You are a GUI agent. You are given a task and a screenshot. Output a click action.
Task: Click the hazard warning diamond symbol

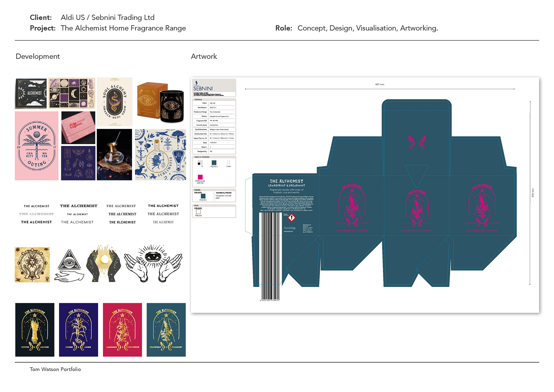pos(292,218)
